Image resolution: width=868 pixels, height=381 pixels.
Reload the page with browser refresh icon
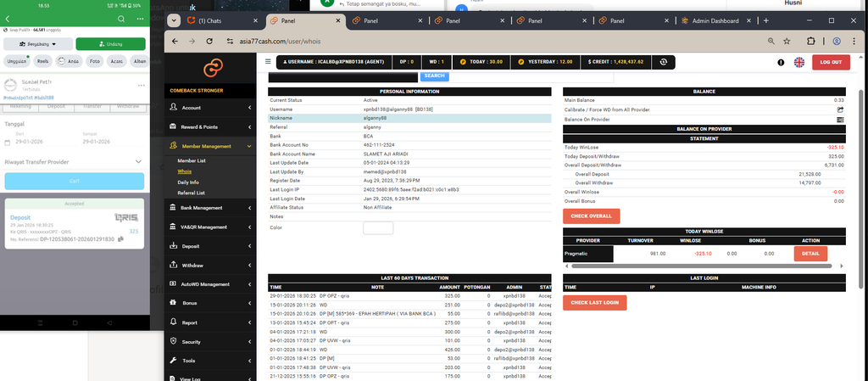coord(209,41)
